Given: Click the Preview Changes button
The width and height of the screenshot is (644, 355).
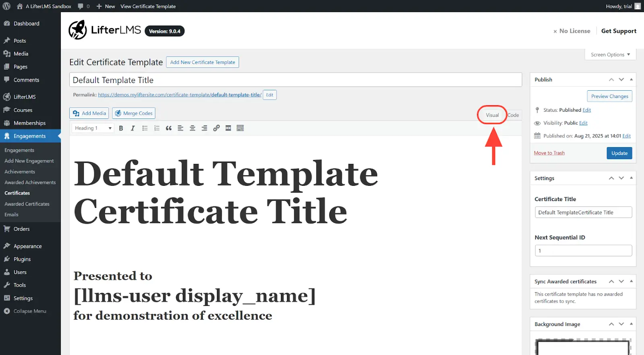Looking at the screenshot, I should point(609,96).
